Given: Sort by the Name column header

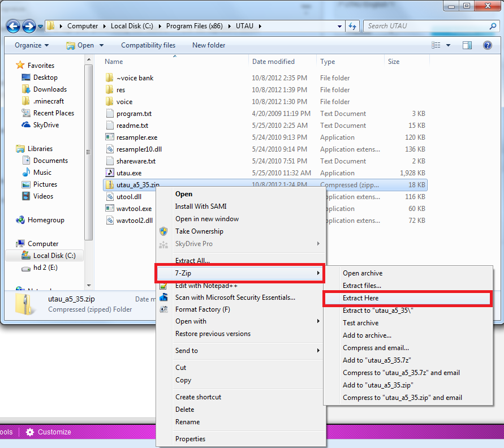Looking at the screenshot, I should click(x=114, y=62).
